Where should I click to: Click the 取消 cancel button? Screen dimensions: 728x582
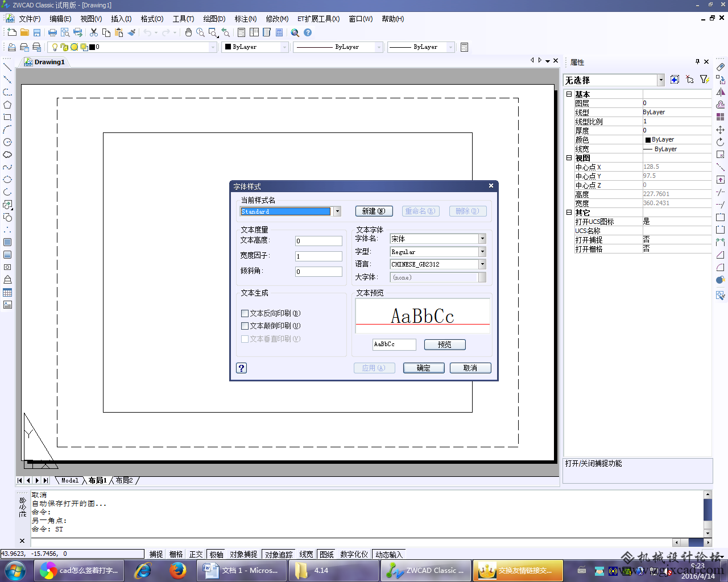[470, 368]
